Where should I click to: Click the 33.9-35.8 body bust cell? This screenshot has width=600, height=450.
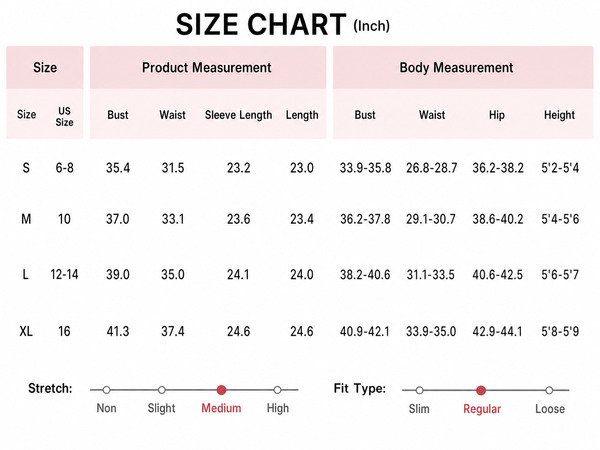coord(365,168)
